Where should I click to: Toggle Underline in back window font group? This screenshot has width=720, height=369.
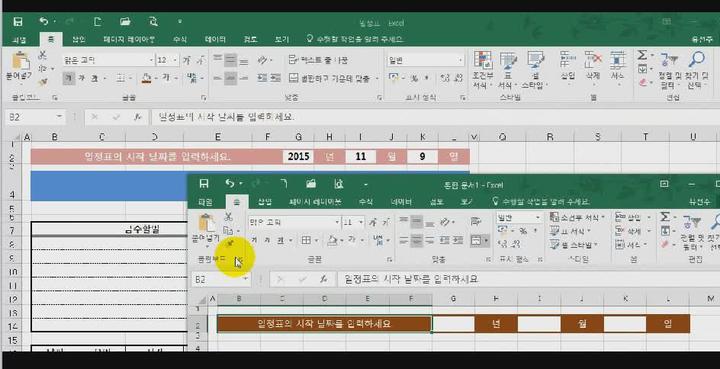tap(94, 78)
